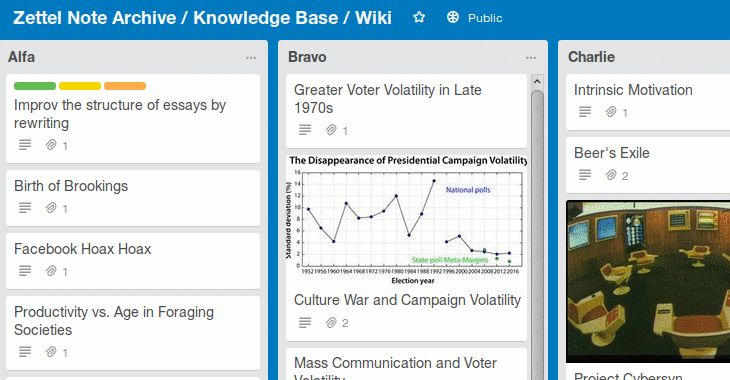Click attachment icon on Productivity vs. Age card

click(x=51, y=352)
